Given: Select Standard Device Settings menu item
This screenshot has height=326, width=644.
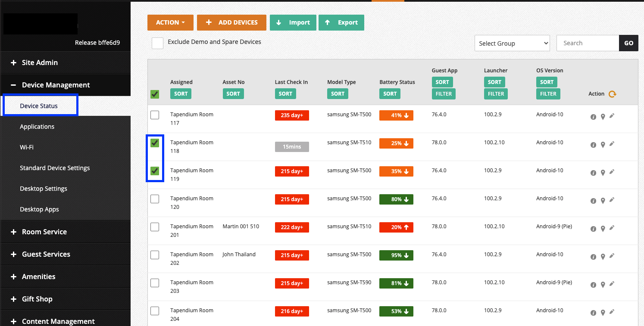Looking at the screenshot, I should click(x=55, y=168).
